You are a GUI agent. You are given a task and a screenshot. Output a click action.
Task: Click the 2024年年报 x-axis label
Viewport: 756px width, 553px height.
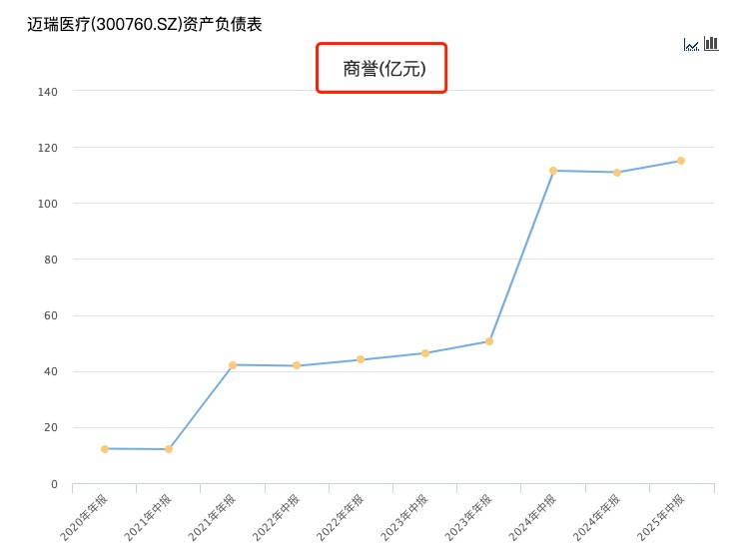point(596,517)
